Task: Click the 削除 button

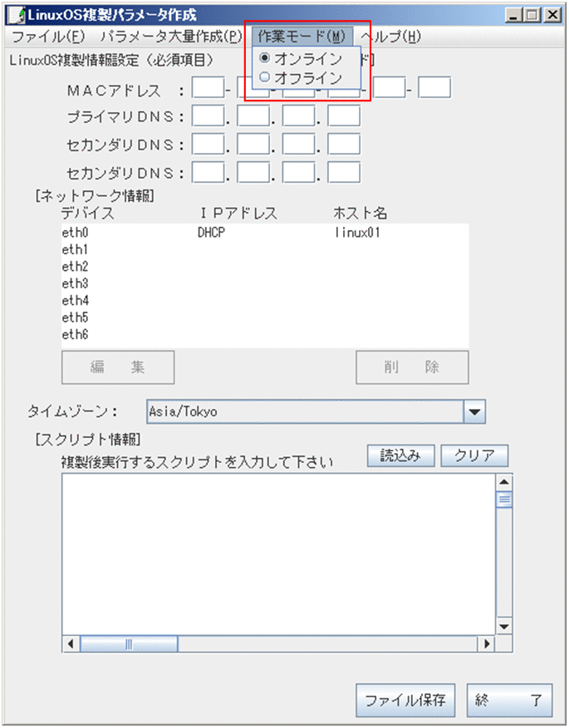Action: coord(412,367)
